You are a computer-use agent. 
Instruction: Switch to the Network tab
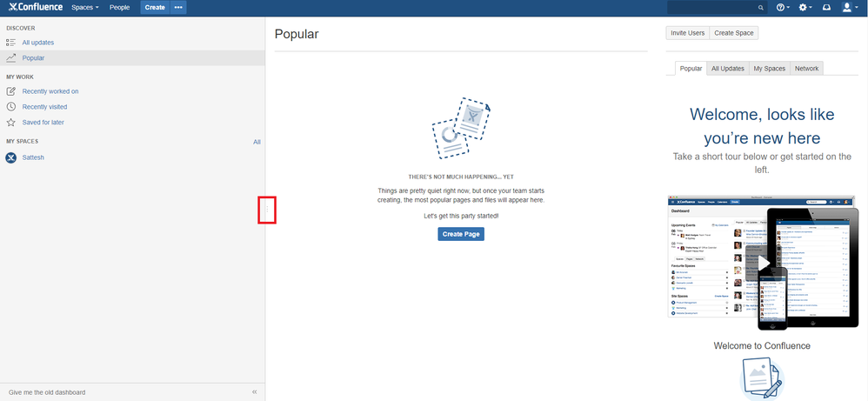[x=806, y=68]
